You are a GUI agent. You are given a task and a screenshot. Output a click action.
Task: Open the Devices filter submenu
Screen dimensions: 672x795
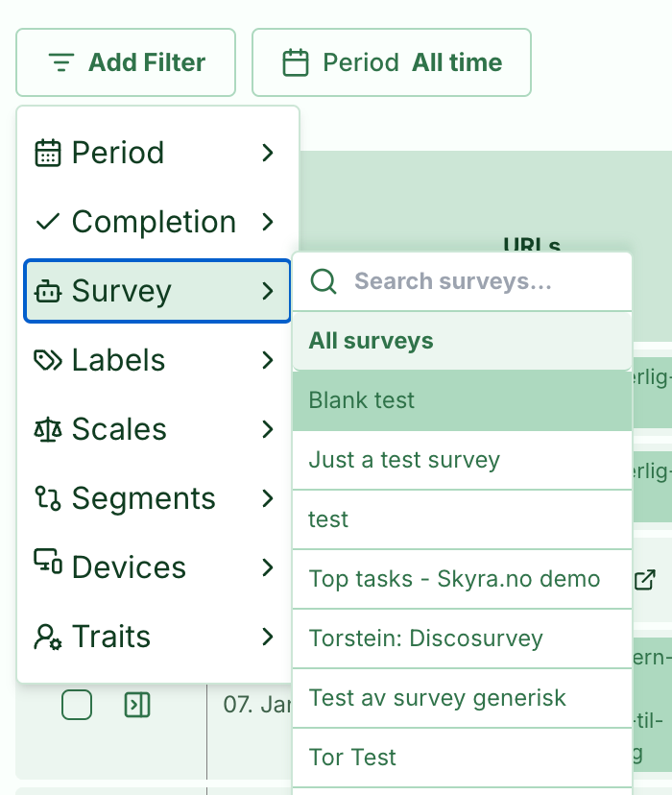[x=157, y=567]
